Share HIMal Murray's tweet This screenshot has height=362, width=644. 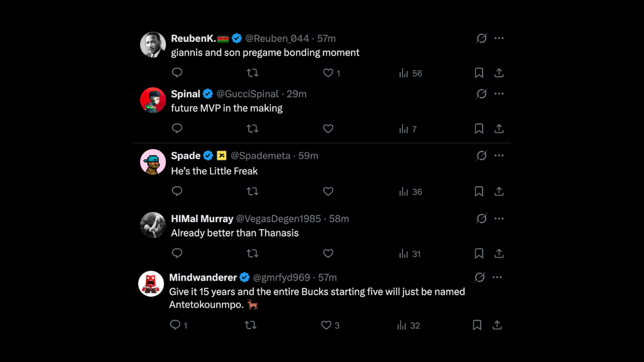(x=499, y=254)
